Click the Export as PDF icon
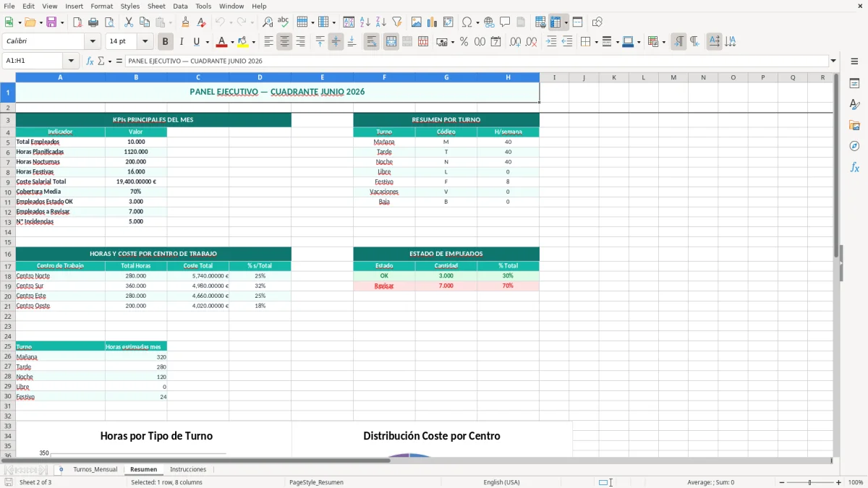The height and width of the screenshot is (488, 868). (x=77, y=22)
